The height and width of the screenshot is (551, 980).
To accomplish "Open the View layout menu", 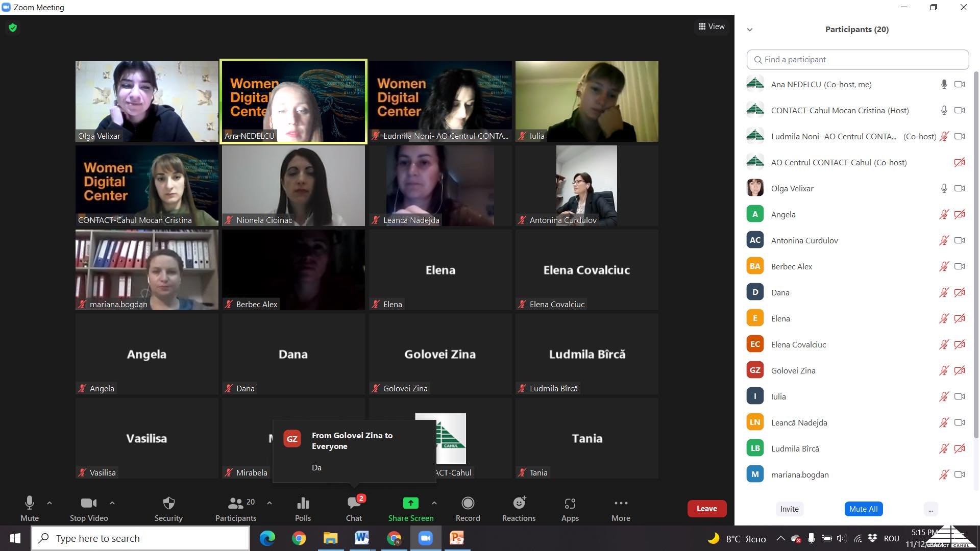I will tap(712, 27).
